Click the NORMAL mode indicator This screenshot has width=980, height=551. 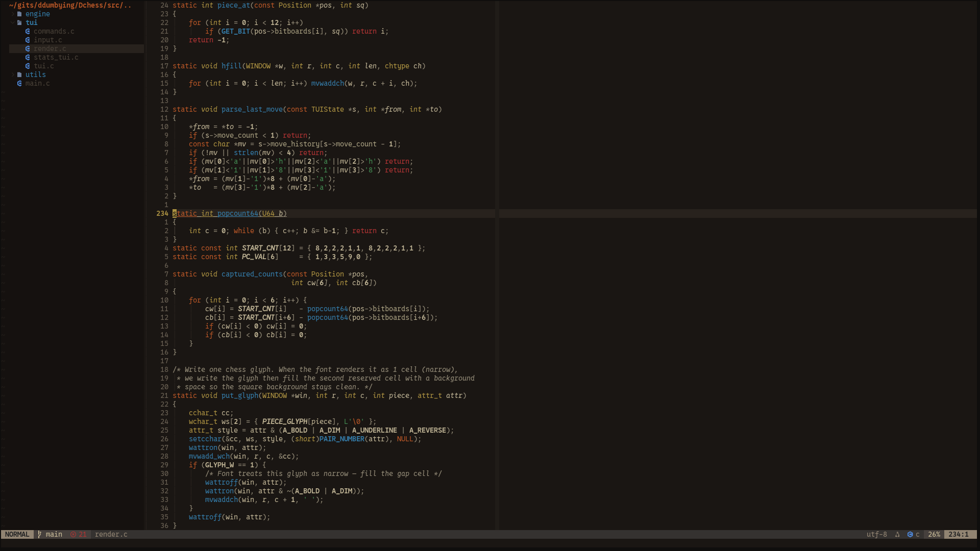(17, 534)
